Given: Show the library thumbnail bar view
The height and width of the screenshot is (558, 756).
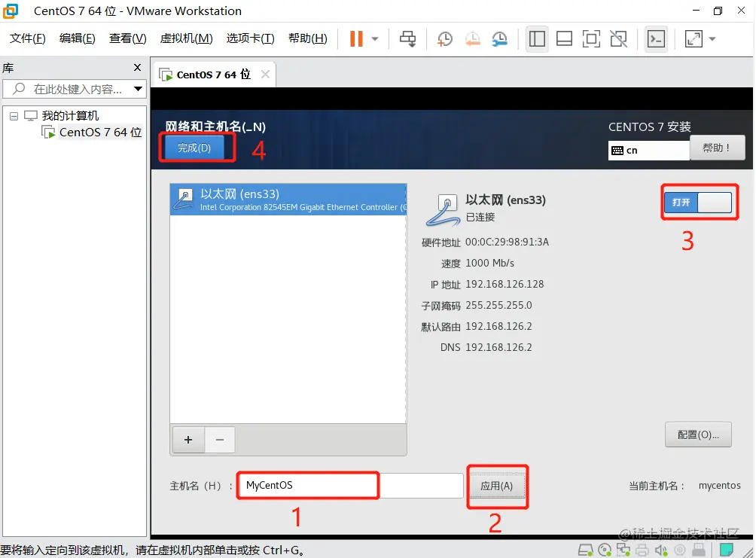Looking at the screenshot, I should pyautogui.click(x=564, y=38).
